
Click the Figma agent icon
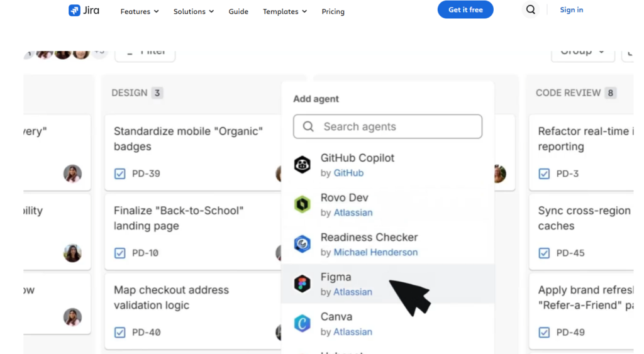point(303,284)
